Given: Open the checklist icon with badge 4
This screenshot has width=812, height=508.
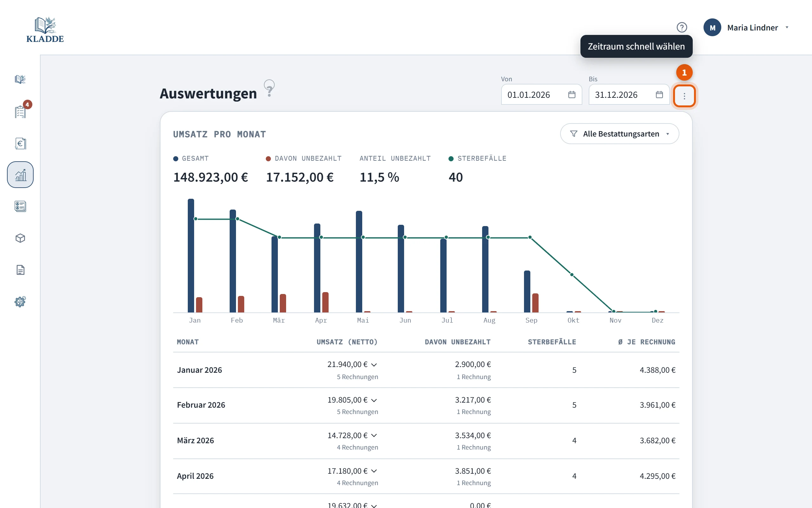Looking at the screenshot, I should coord(20,111).
